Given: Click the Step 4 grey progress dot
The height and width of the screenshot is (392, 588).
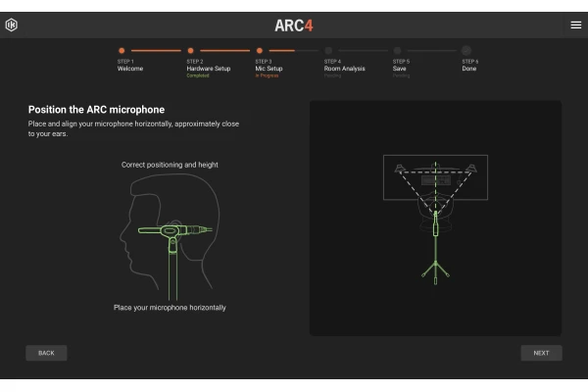Looking at the screenshot, I should coord(328,50).
